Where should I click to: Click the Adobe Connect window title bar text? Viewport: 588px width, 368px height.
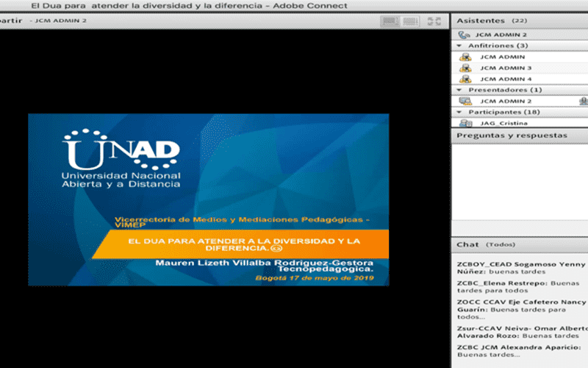click(x=190, y=6)
